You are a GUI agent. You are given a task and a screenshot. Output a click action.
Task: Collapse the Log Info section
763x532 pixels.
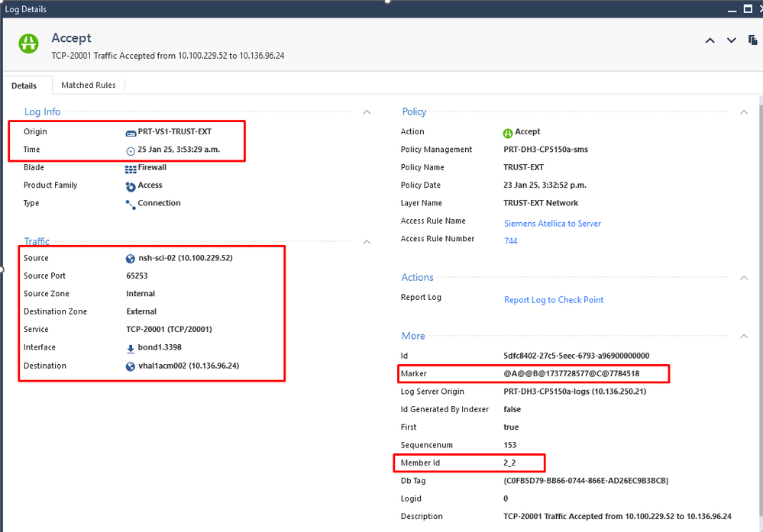point(367,112)
